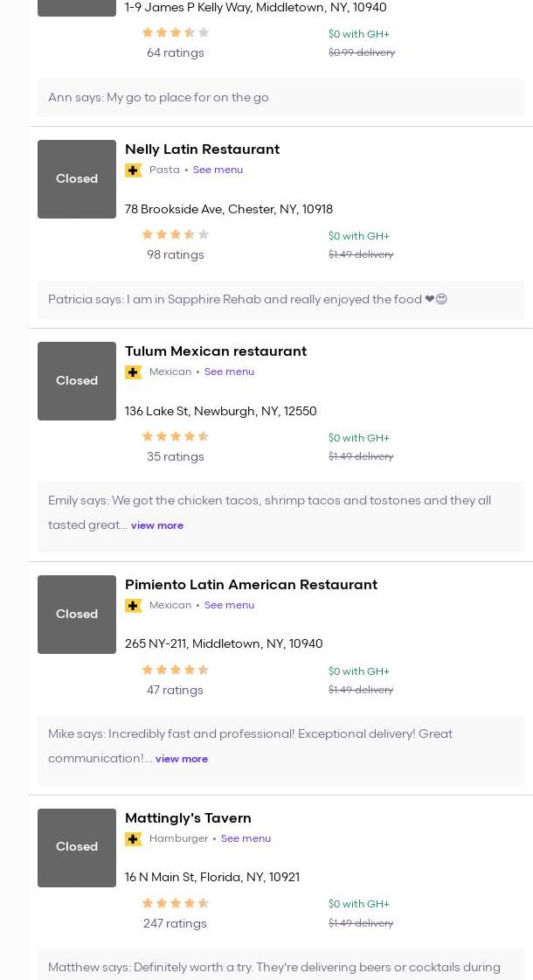Click the Closed thumbnail for Pimiento Latin American Restaurant
The width and height of the screenshot is (533, 980).
(x=77, y=615)
